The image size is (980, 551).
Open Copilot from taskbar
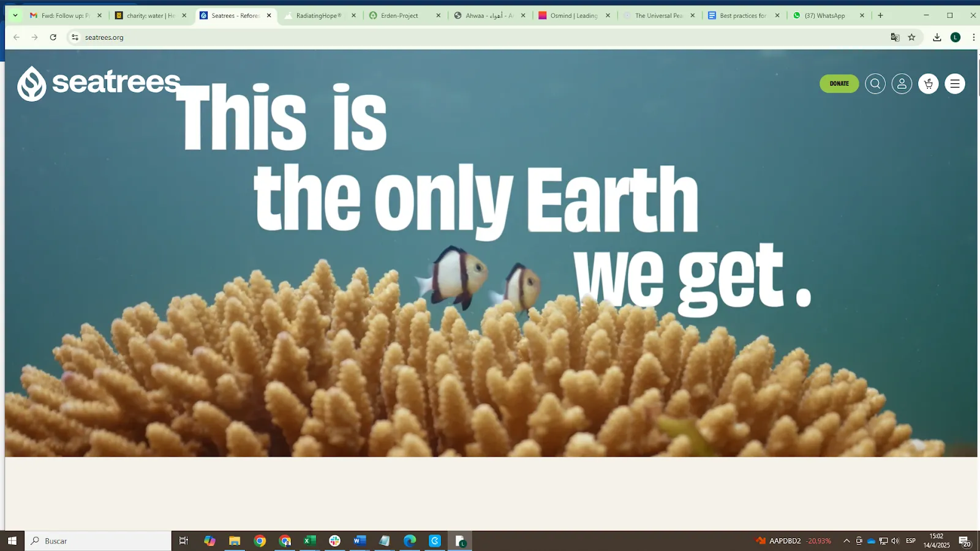click(x=209, y=541)
